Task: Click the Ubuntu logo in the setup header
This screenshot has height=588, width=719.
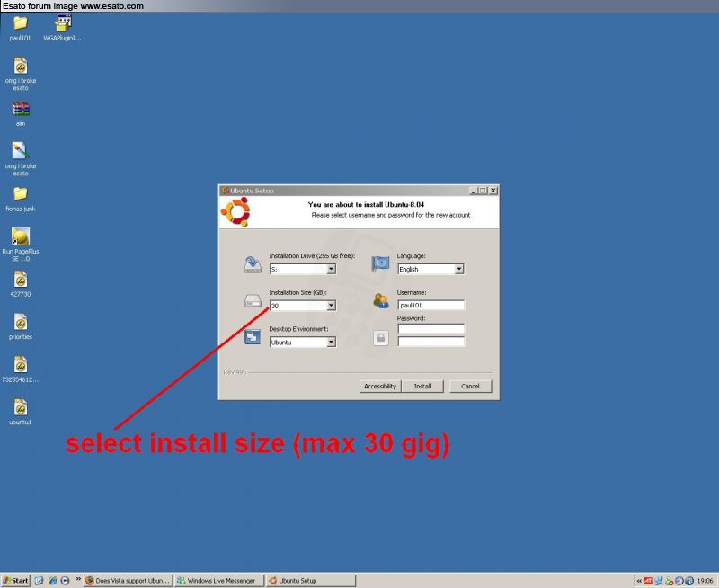Action: (235, 212)
